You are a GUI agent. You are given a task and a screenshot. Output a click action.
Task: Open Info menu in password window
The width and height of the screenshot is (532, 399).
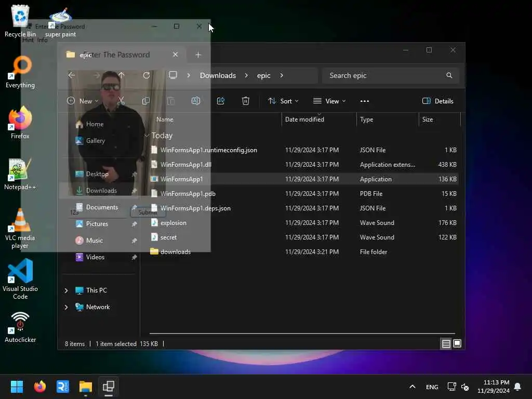point(42,40)
